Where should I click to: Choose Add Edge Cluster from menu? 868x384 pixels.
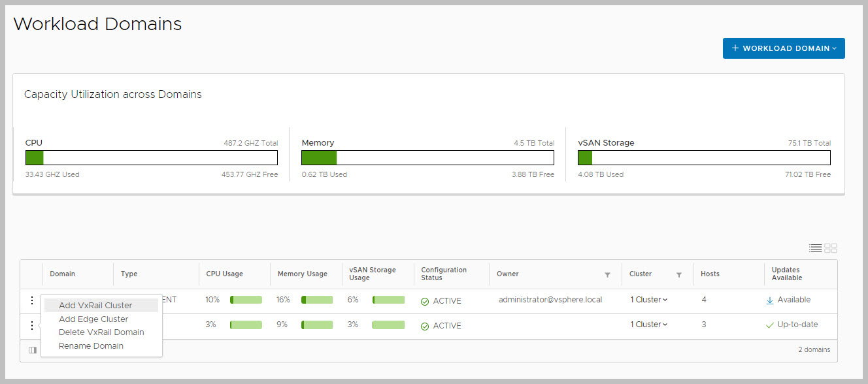pyautogui.click(x=93, y=319)
